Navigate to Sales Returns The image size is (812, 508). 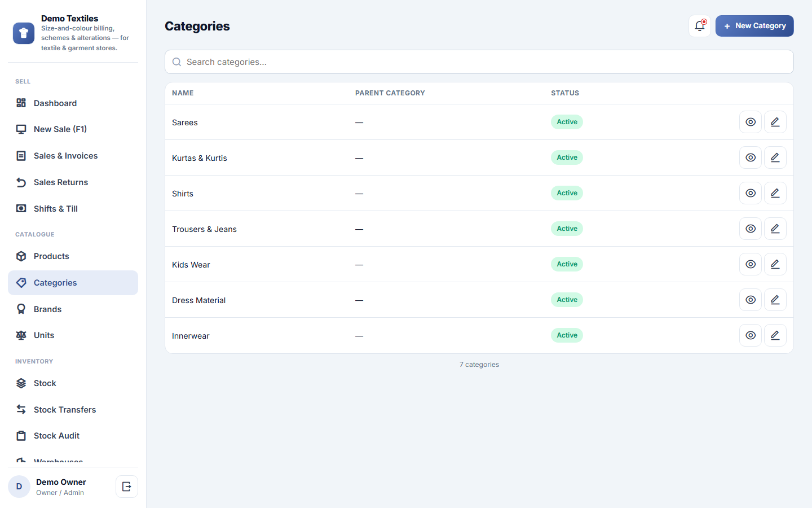[73, 182]
